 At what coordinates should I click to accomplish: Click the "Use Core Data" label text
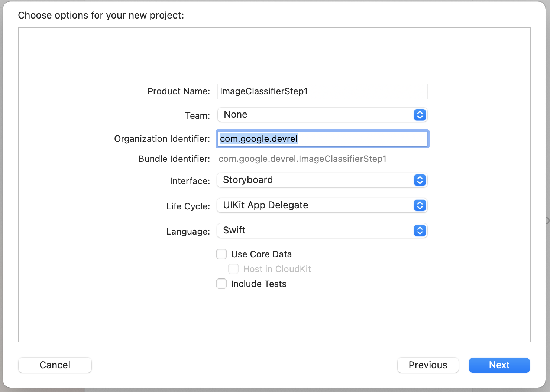pyautogui.click(x=261, y=254)
